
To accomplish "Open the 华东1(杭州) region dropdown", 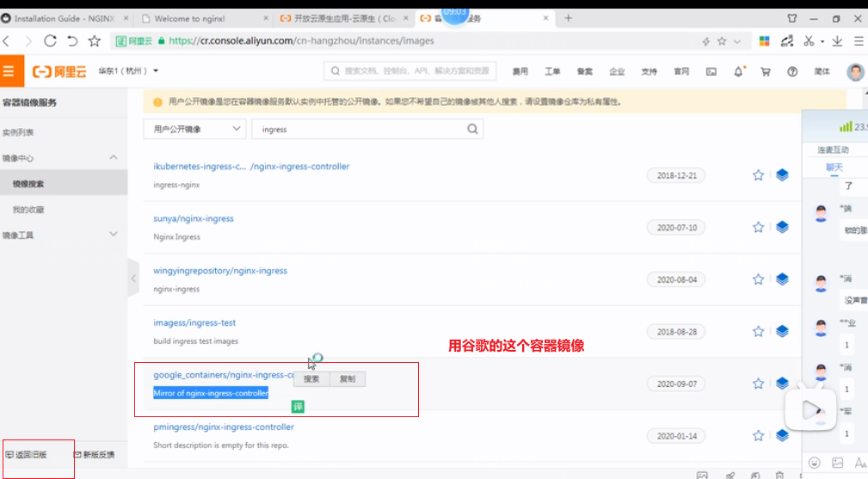I will [128, 71].
